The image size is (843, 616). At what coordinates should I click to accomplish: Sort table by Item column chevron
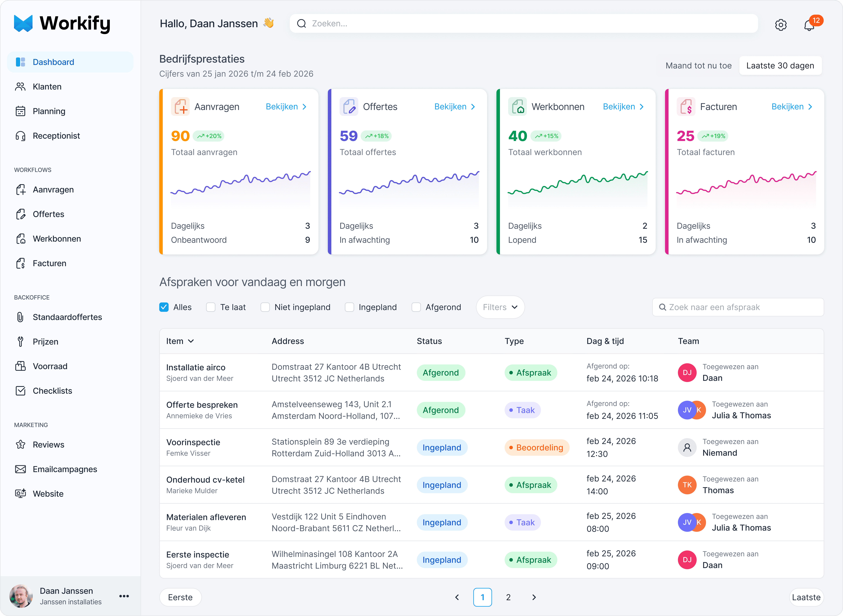(x=191, y=341)
